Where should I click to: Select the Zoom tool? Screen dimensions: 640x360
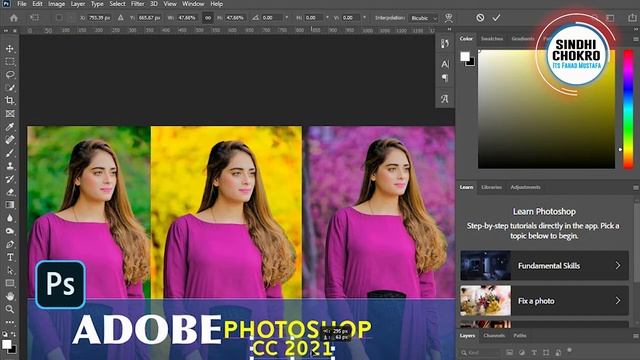(10, 309)
